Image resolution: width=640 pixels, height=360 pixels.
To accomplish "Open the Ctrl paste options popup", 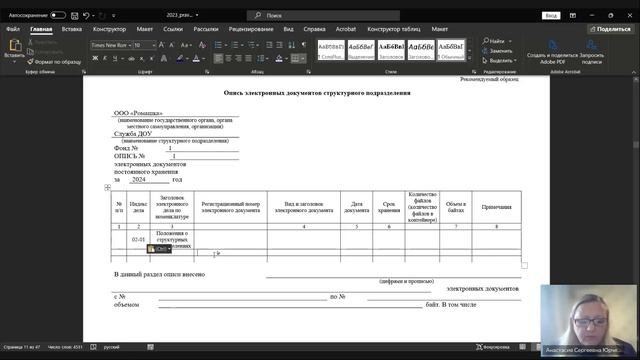I will pos(159,249).
